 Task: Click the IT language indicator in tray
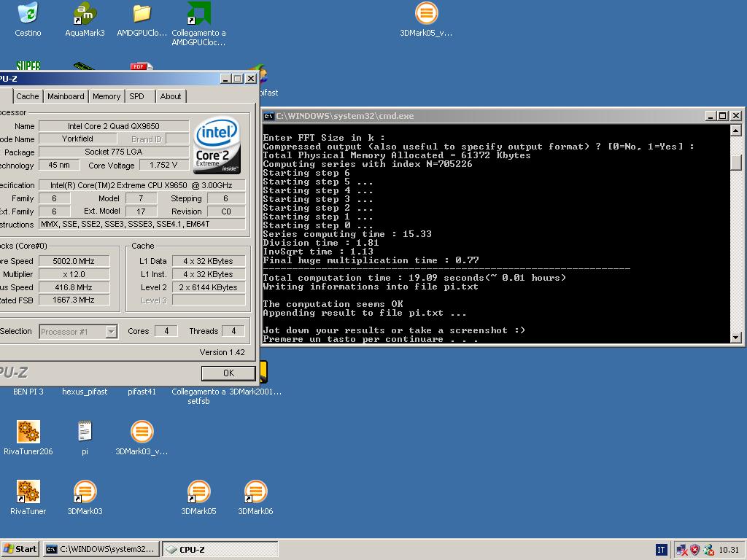point(661,550)
